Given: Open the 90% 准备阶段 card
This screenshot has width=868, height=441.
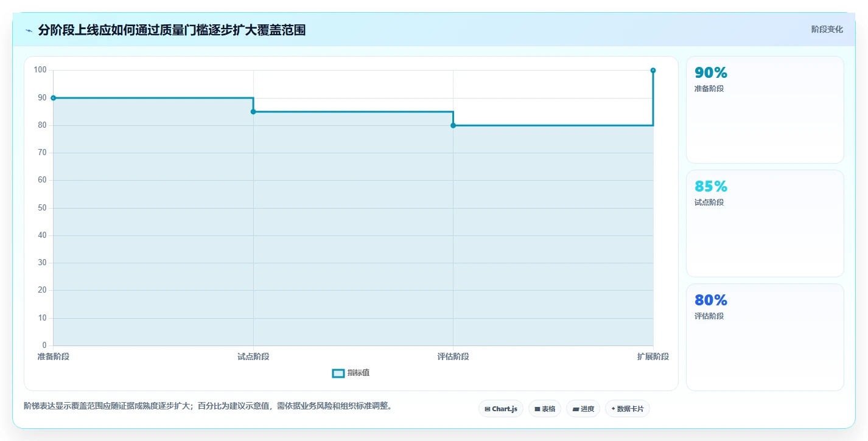Looking at the screenshot, I should click(x=765, y=109).
